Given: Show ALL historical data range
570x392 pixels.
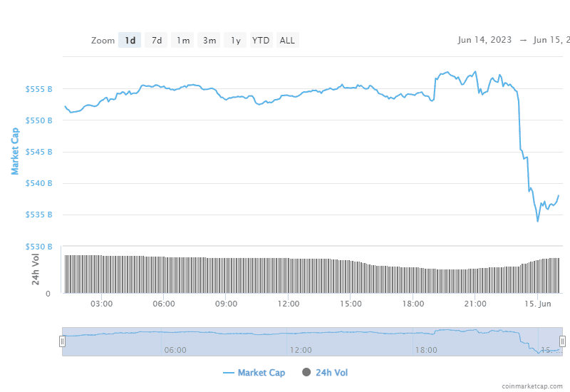Looking at the screenshot, I should (287, 41).
